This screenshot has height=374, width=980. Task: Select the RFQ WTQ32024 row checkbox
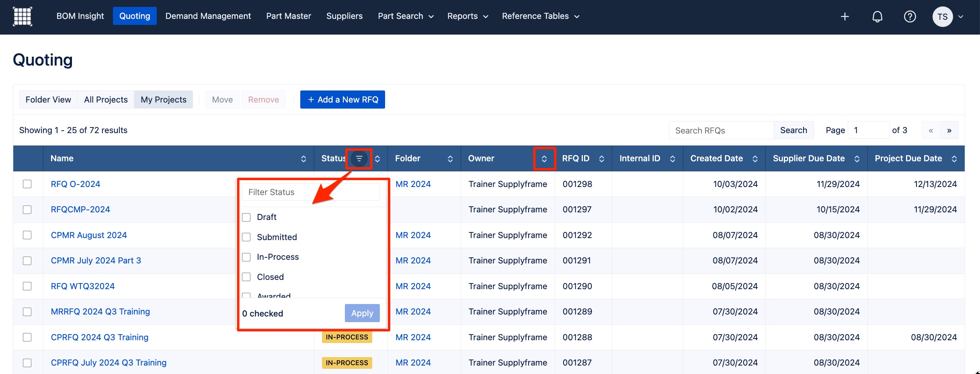click(27, 286)
